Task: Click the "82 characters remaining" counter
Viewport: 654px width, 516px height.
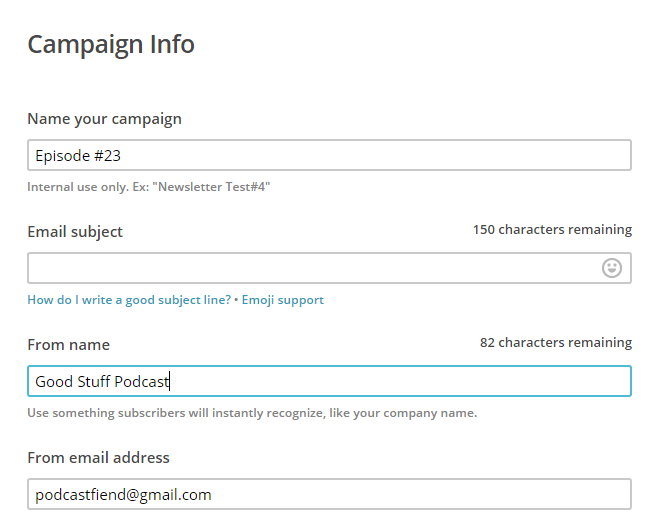Action: (x=556, y=343)
